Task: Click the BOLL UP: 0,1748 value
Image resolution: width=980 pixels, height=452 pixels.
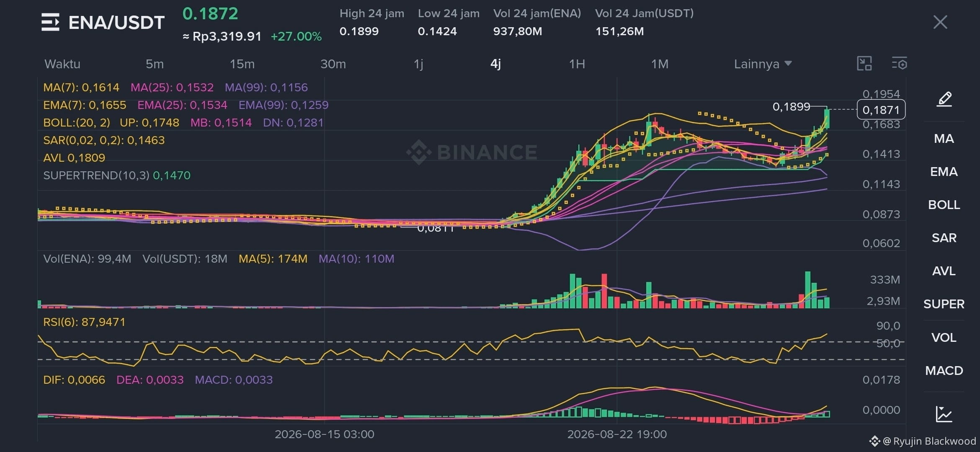Action: pyautogui.click(x=150, y=123)
